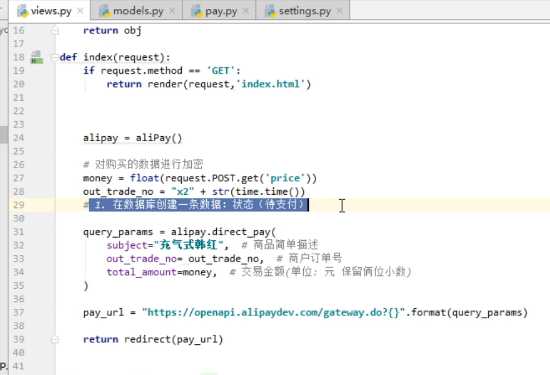The image size is (550, 375).
Task: Click the 'price' string on line 27
Action: tap(285, 178)
